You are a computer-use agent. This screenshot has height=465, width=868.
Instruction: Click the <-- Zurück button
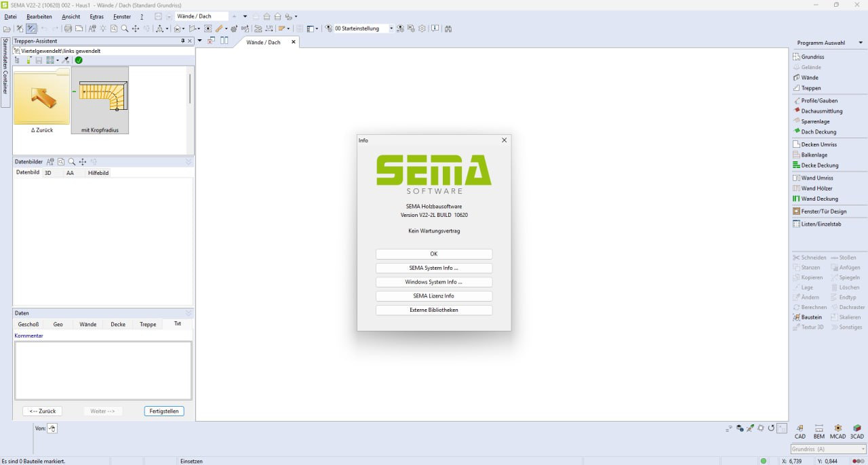click(x=42, y=411)
